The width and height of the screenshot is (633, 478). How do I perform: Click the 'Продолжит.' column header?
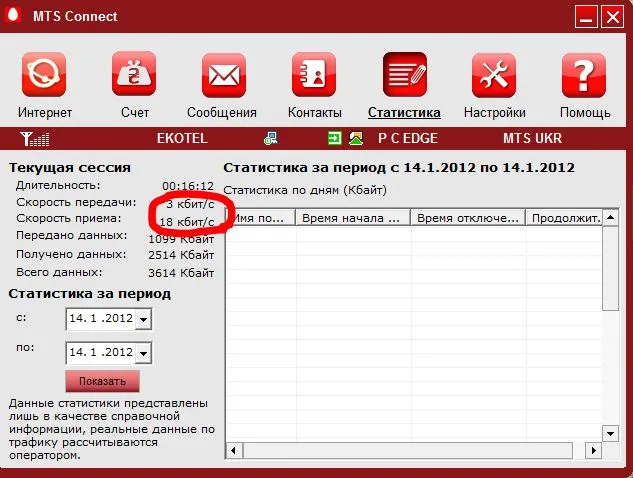point(564,218)
